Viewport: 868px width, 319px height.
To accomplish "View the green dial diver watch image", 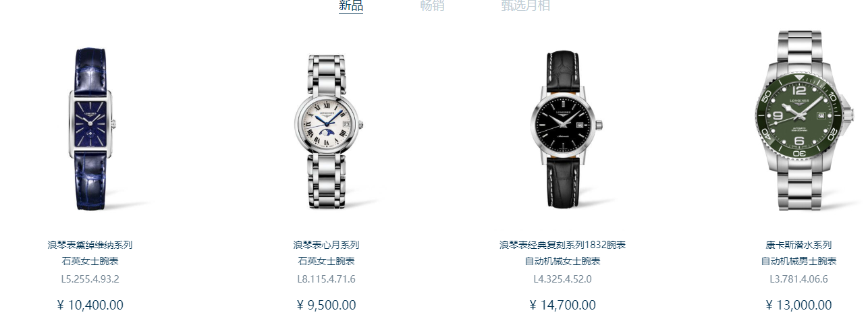I will point(801,121).
